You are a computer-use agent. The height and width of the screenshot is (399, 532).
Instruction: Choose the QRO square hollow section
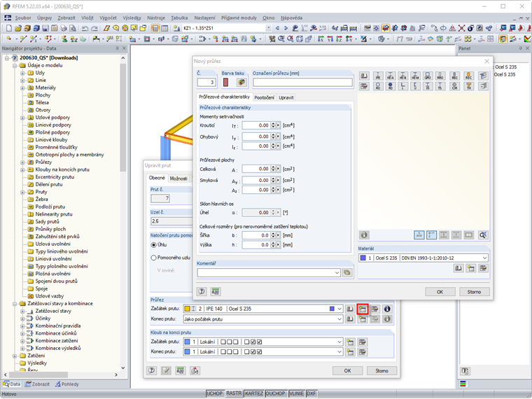point(428,76)
